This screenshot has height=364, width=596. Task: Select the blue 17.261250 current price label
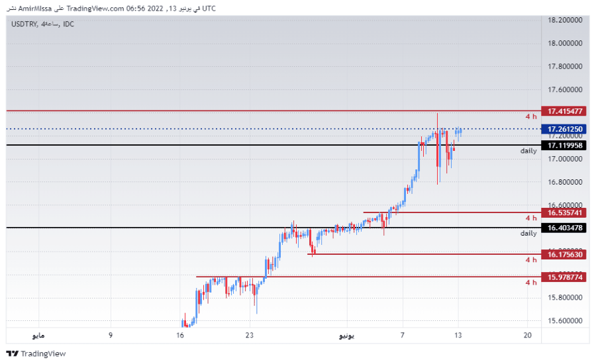(564, 129)
